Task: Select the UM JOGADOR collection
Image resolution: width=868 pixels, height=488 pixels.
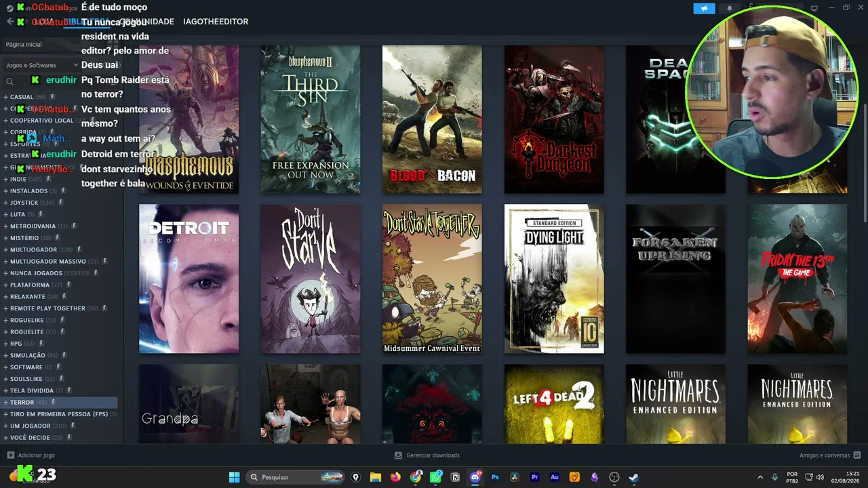Action: tap(60, 426)
